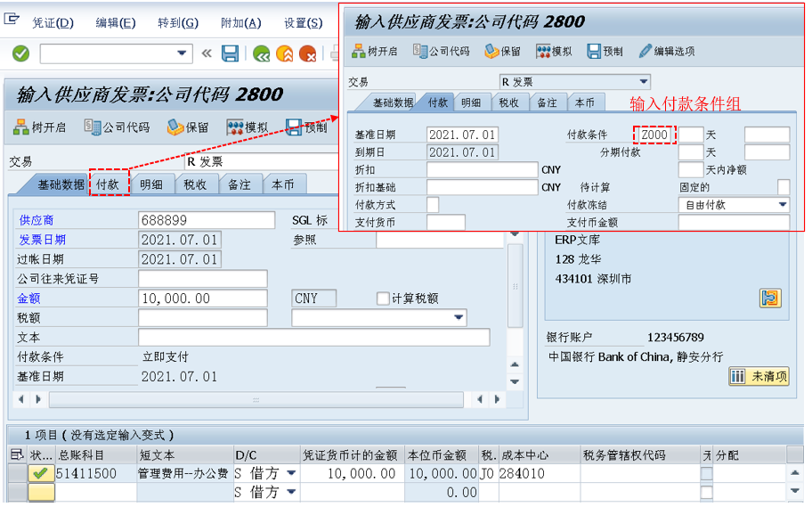Click the 供应商 input containing 688899
Image resolution: width=812 pixels, height=507 pixels.
coord(206,220)
